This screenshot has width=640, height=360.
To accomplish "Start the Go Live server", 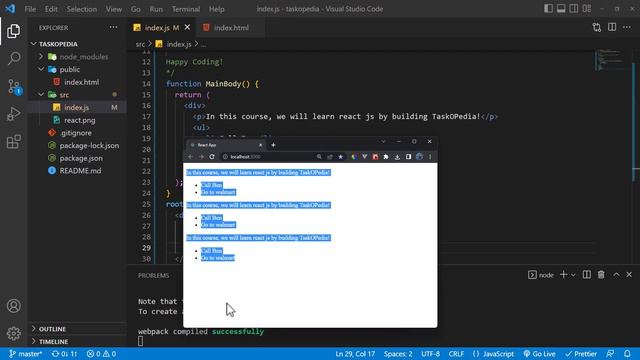I will (x=539, y=353).
